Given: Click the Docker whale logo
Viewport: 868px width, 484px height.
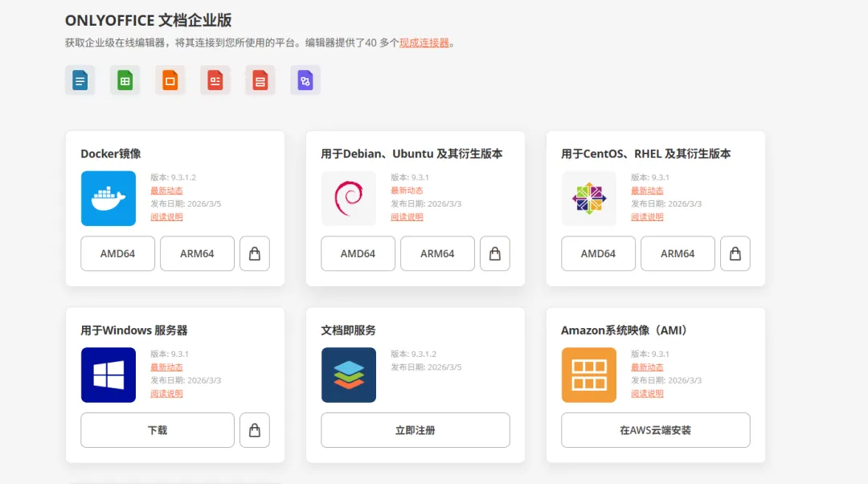Looking at the screenshot, I should pyautogui.click(x=108, y=199).
